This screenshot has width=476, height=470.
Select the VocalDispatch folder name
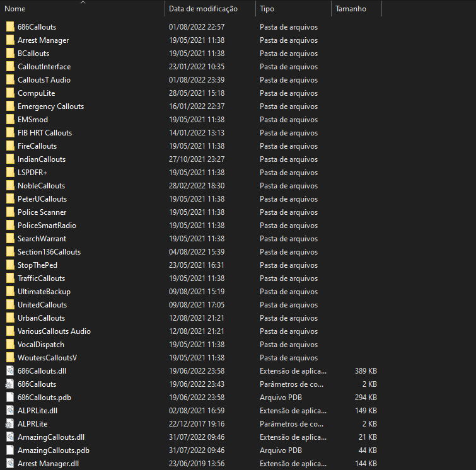41,345
